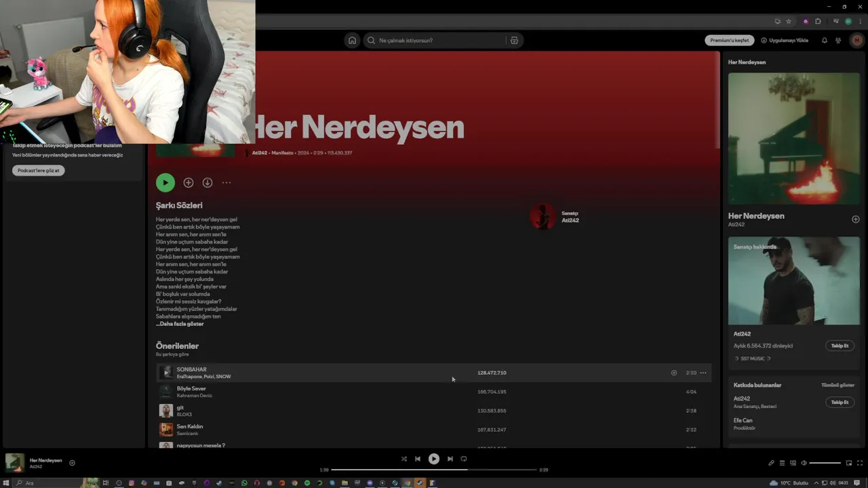Image resolution: width=868 pixels, height=488 pixels.
Task: Open the Chrome extensions puzzle icon
Action: pos(818,21)
